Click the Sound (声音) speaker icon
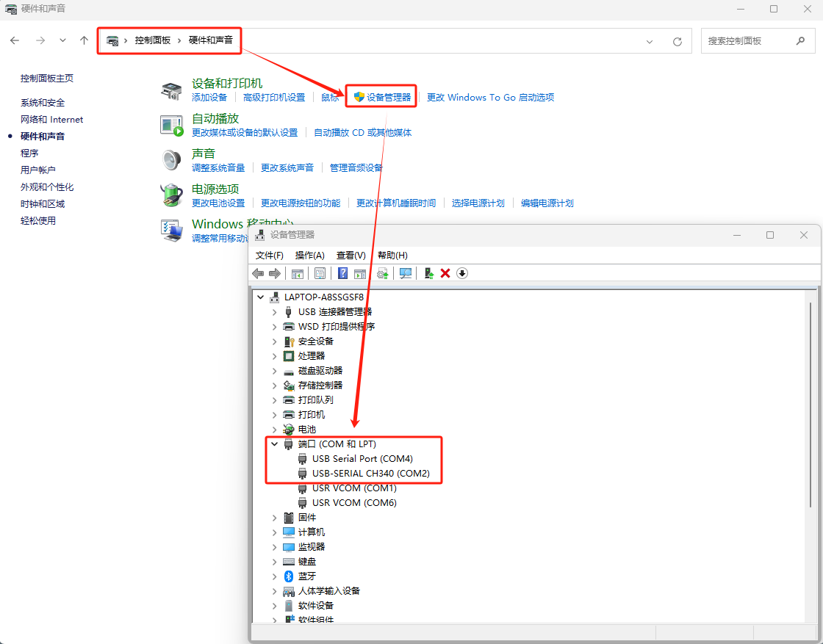This screenshot has width=823, height=644. coord(172,160)
